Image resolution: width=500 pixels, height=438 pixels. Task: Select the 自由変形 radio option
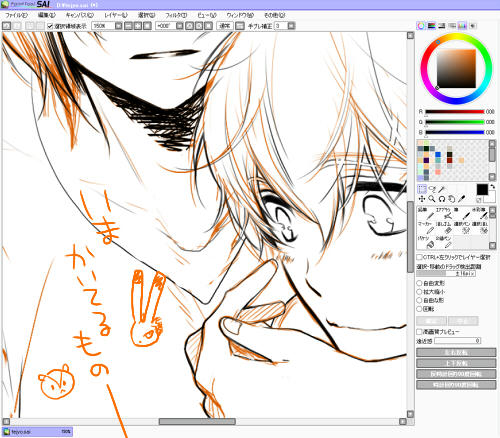(420, 283)
